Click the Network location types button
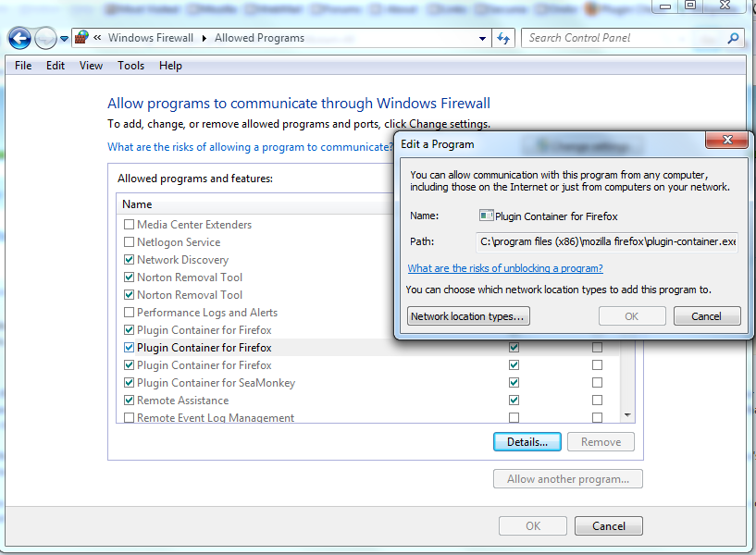Screen dimensions: 756x555 click(x=468, y=316)
